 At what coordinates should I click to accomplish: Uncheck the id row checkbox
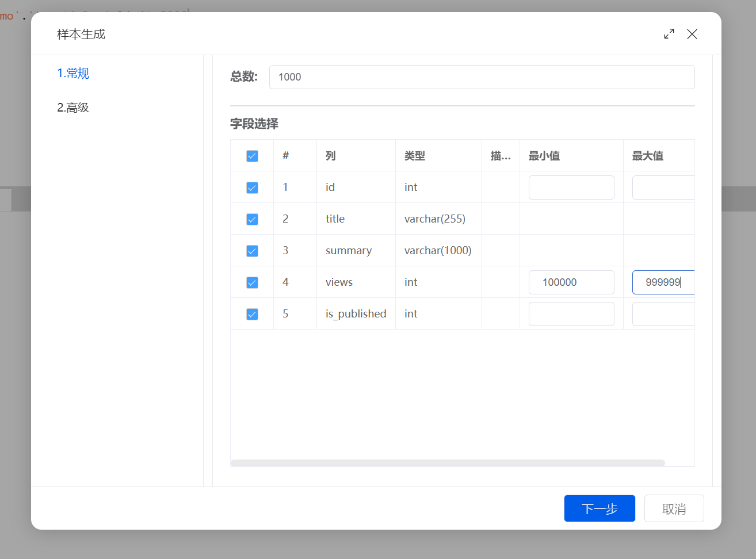point(252,187)
